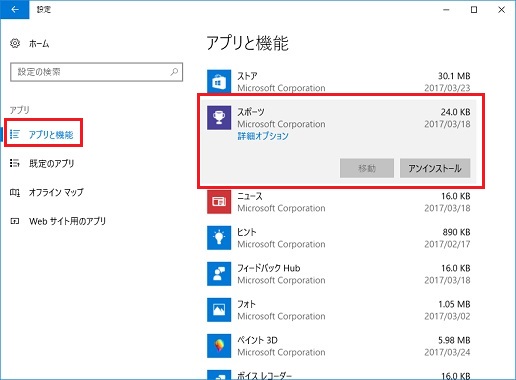Click the 設定の検索 search field

pos(97,72)
